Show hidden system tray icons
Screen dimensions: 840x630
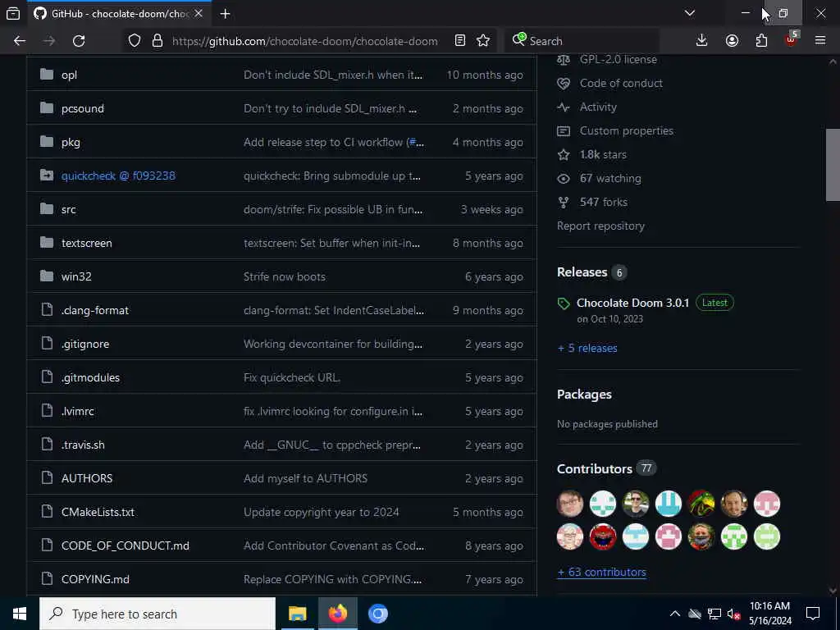click(x=675, y=614)
